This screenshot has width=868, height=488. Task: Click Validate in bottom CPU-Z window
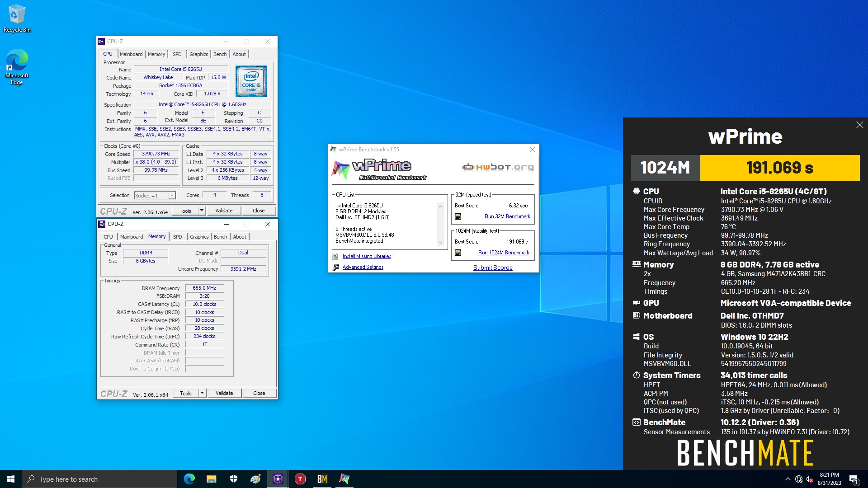coord(224,393)
